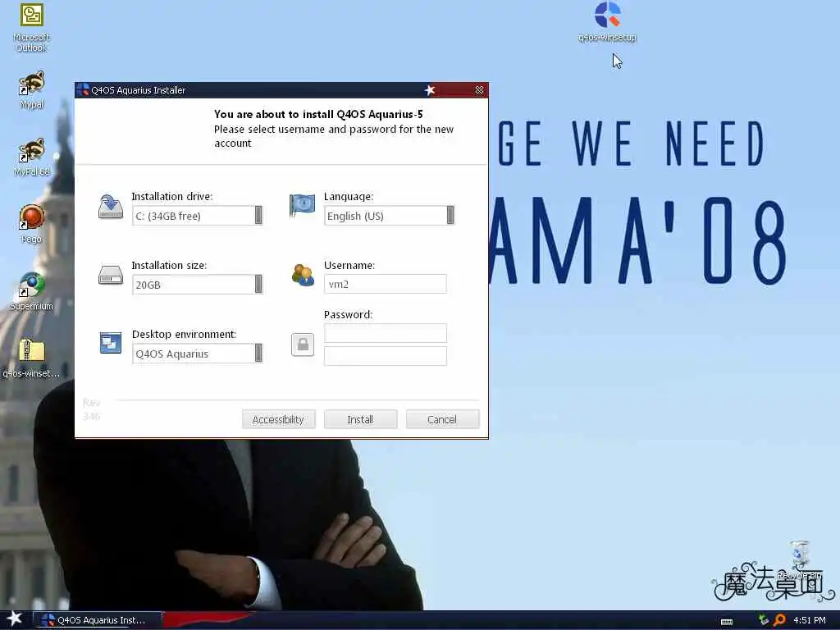This screenshot has height=630, width=840.
Task: Click the desktop environment icon
Action: click(x=111, y=343)
